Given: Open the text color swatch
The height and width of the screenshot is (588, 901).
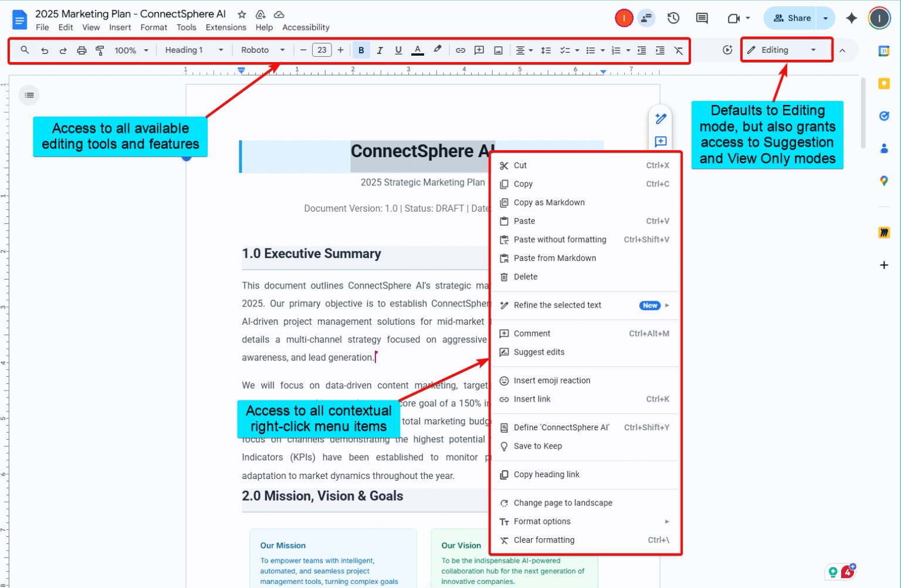Looking at the screenshot, I should tap(417, 50).
